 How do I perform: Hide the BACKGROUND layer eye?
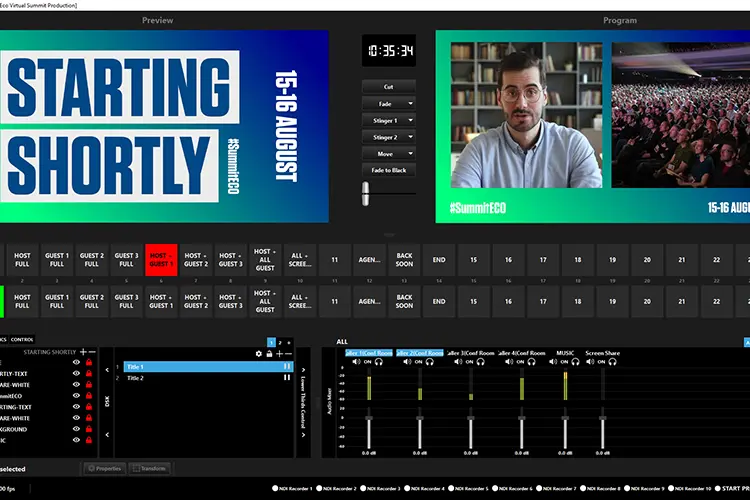click(76, 429)
